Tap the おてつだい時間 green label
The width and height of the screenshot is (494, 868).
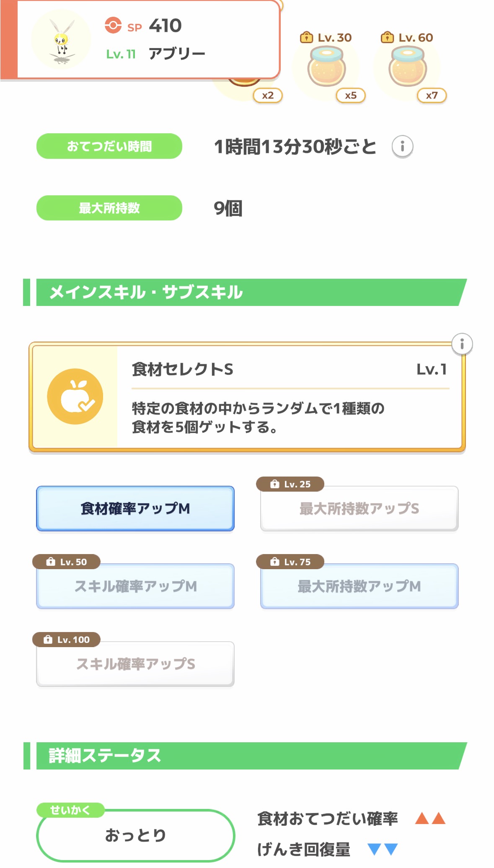click(x=109, y=146)
